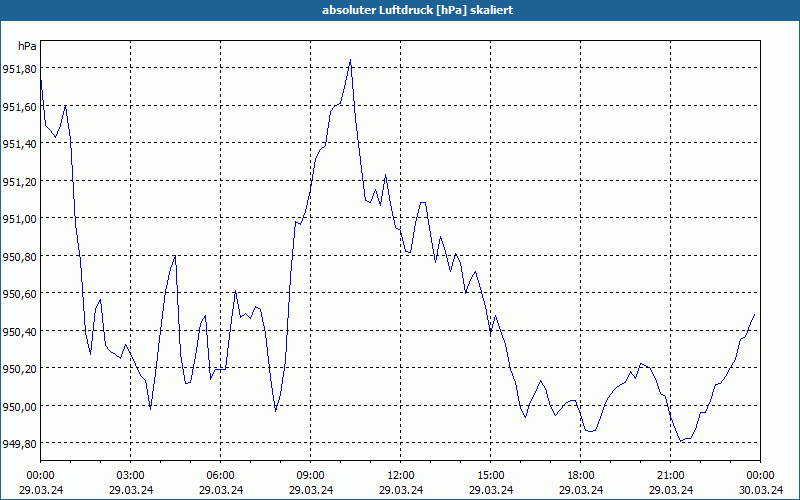Screen dimensions: 800x500
Task: Click the 950,00 y-axis value
Action: tap(19, 407)
